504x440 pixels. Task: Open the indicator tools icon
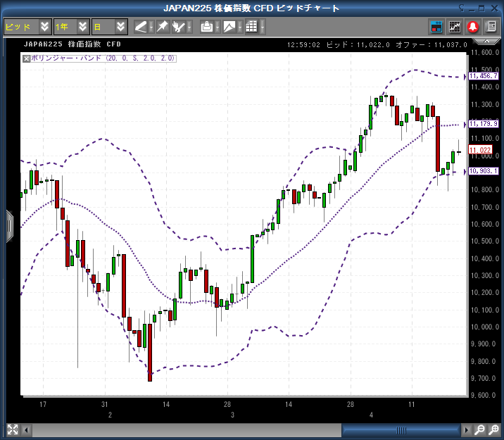coord(179,27)
